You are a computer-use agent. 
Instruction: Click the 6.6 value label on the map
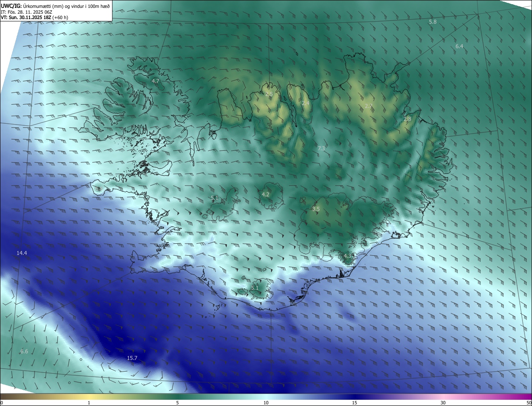[x=24, y=352]
